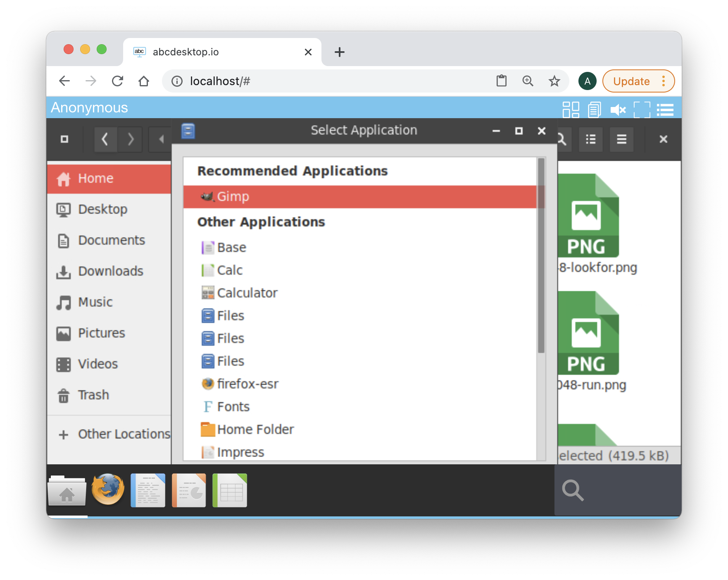The image size is (728, 580).
Task: Open Music folder in the sidebar
Action: click(x=109, y=302)
